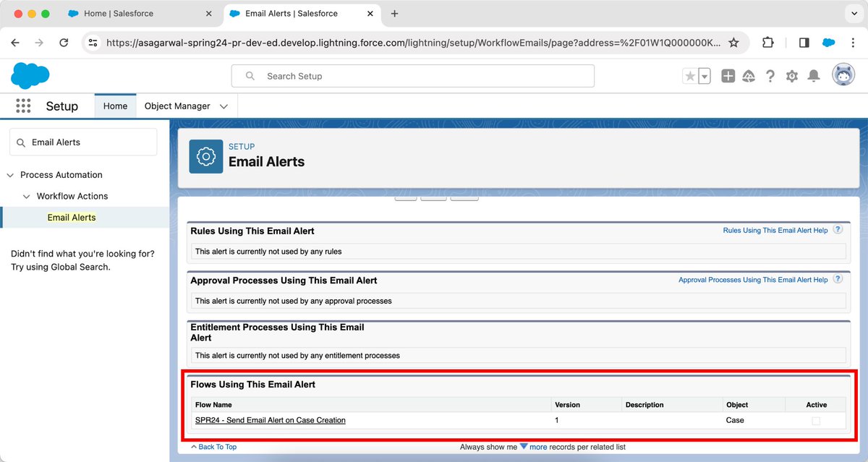Click the Active checkbox for the SPR24 flow

(816, 421)
